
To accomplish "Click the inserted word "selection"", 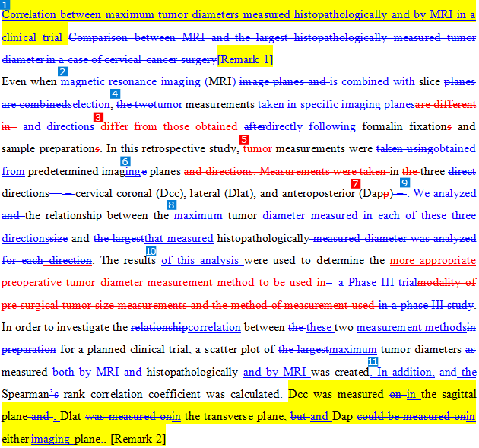I will pyautogui.click(x=89, y=104).
